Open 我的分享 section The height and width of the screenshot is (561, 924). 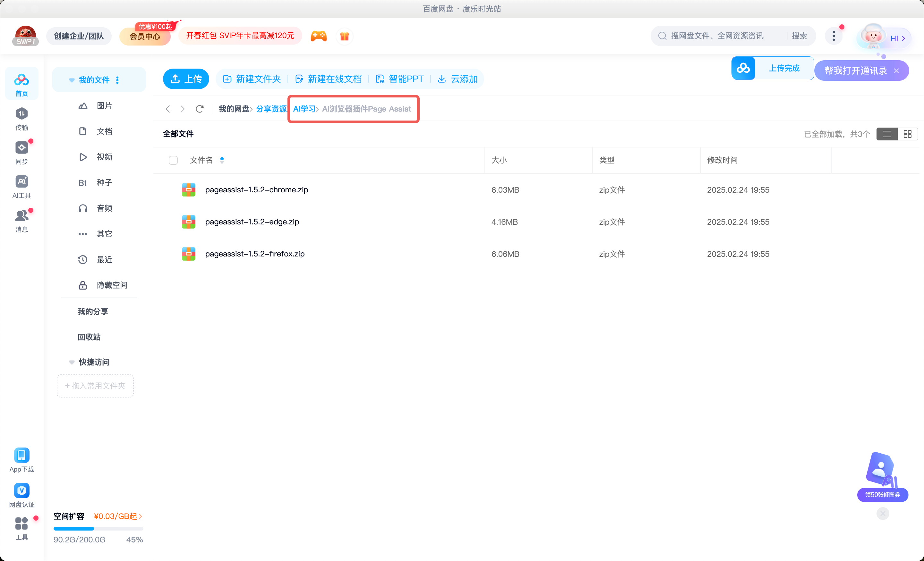(93, 311)
